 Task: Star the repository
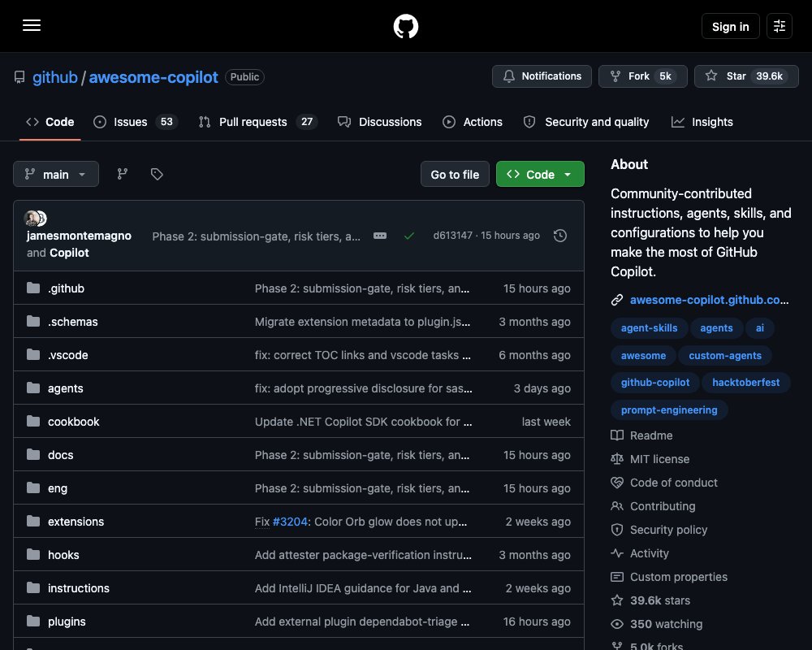pyautogui.click(x=746, y=76)
